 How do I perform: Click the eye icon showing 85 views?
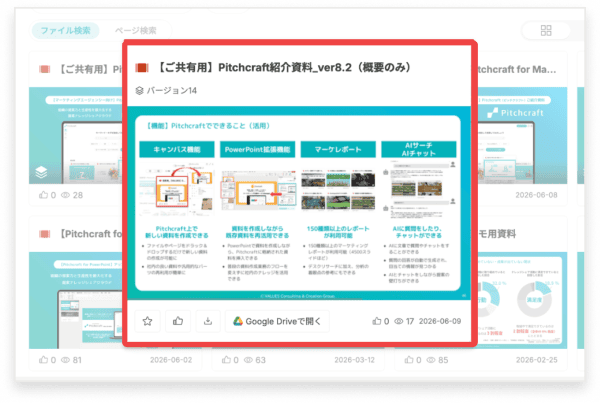click(431, 360)
